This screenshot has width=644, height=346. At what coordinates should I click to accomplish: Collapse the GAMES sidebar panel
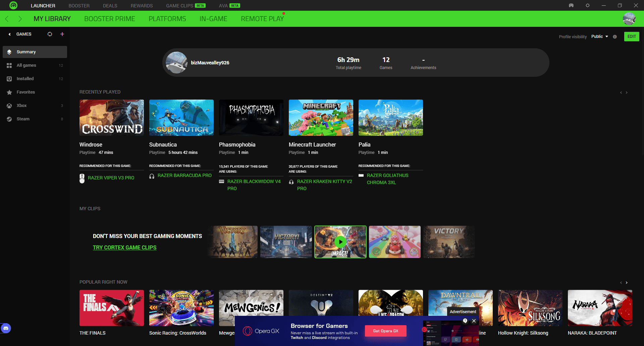[10, 34]
